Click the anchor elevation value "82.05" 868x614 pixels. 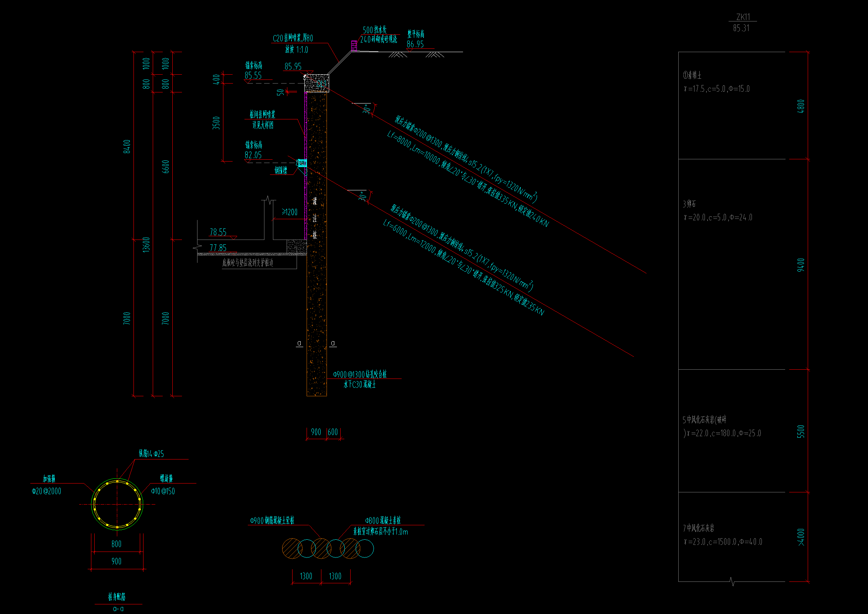[x=253, y=155]
